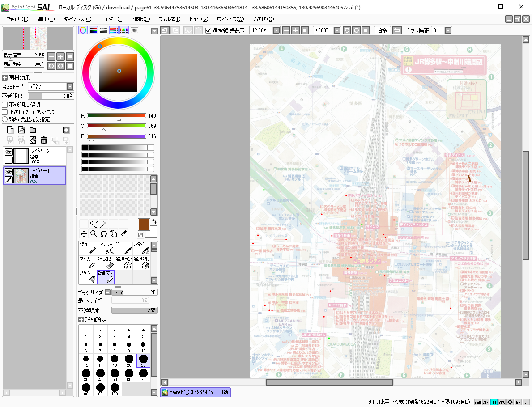The image size is (532, 407).
Task: Hide レイヤー2 using its eye icon
Action: click(x=9, y=152)
